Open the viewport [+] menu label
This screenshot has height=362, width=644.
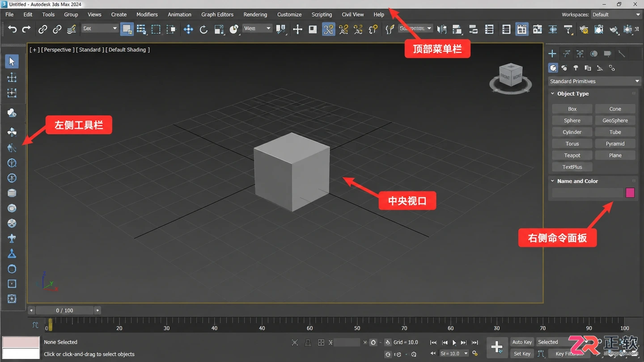[x=34, y=50]
